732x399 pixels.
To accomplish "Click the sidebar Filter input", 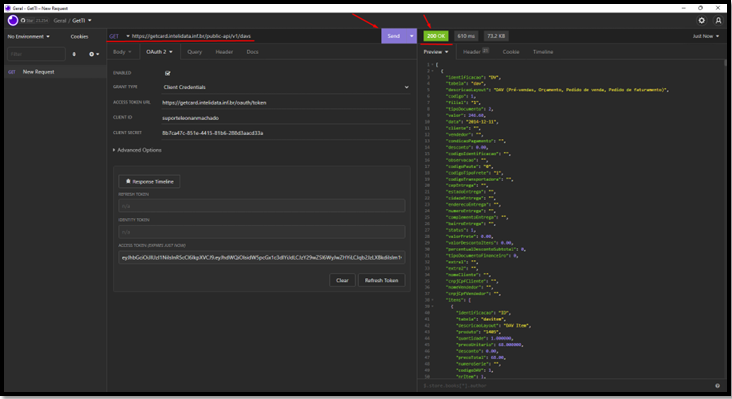I will 36,54.
